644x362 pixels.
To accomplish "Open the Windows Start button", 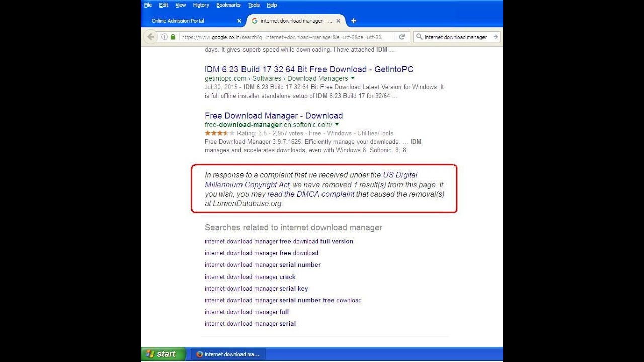I will 163,354.
